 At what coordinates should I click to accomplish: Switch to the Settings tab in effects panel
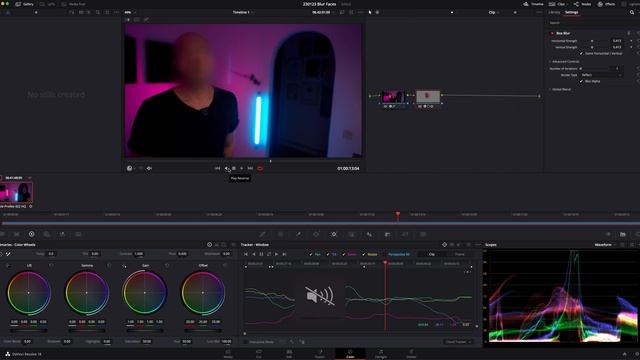point(571,13)
